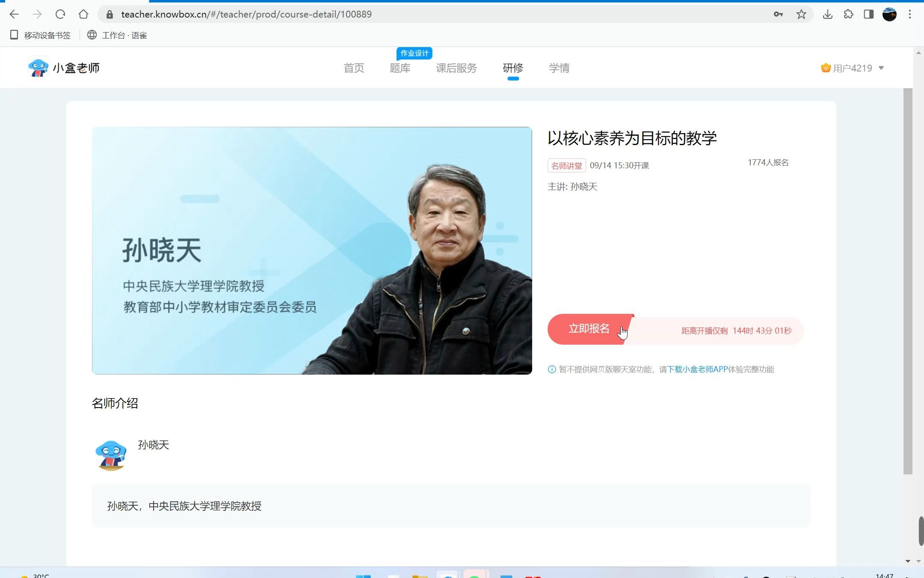Open the 题库 tab
This screenshot has width=924, height=578.
(400, 68)
